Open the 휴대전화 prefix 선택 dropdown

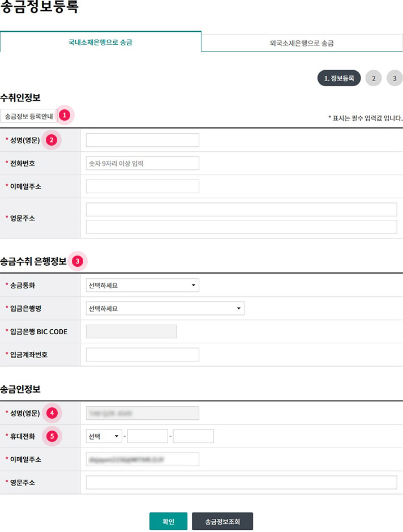[104, 436]
